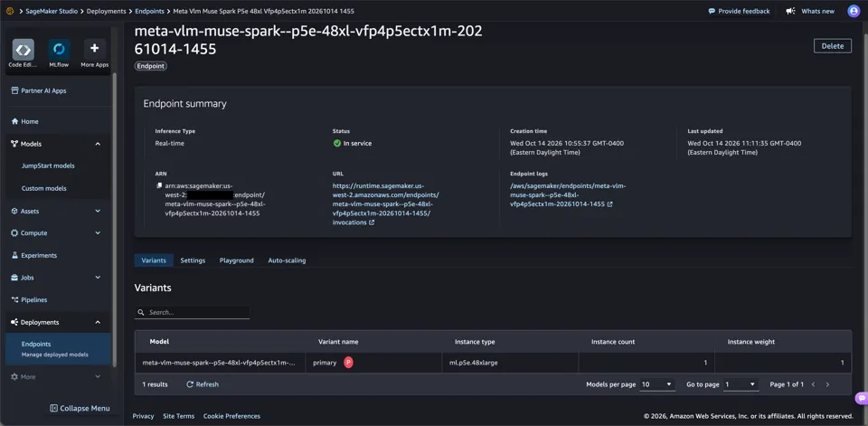Open the user profile avatar icon

(854, 11)
